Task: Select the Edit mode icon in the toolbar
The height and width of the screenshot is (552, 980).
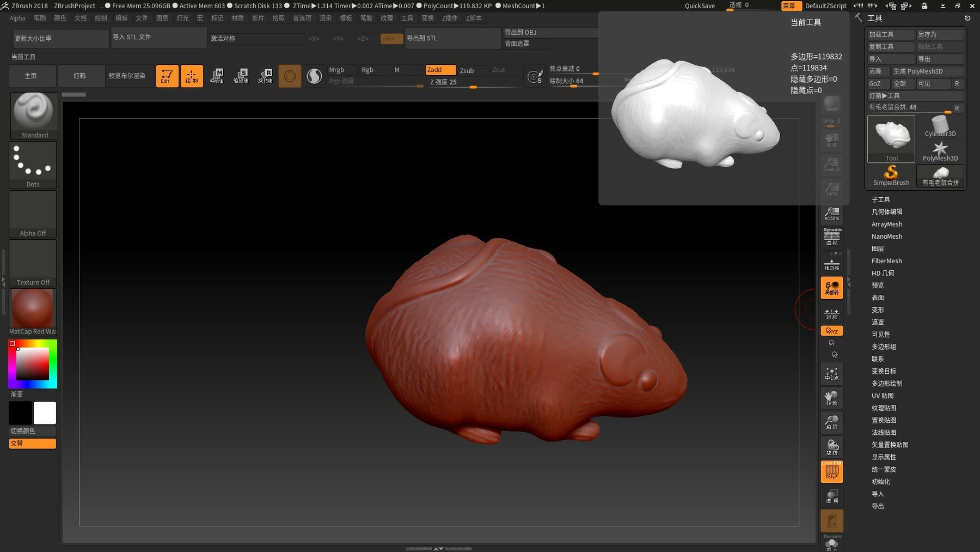Action: click(x=167, y=76)
